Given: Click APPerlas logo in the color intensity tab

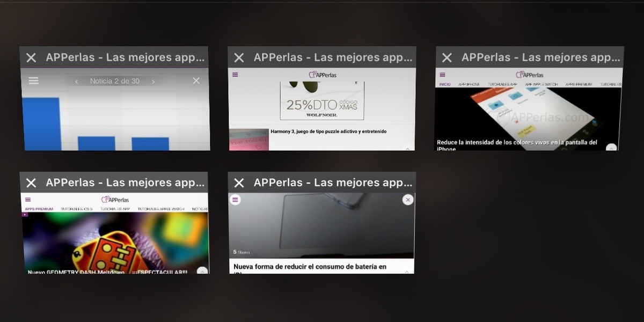Looking at the screenshot, I should [x=530, y=75].
